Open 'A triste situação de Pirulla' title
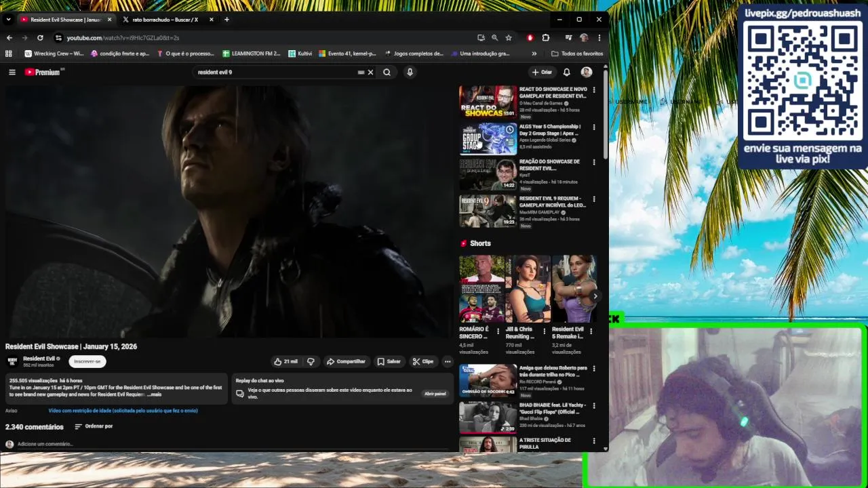The height and width of the screenshot is (488, 868). [x=545, y=443]
